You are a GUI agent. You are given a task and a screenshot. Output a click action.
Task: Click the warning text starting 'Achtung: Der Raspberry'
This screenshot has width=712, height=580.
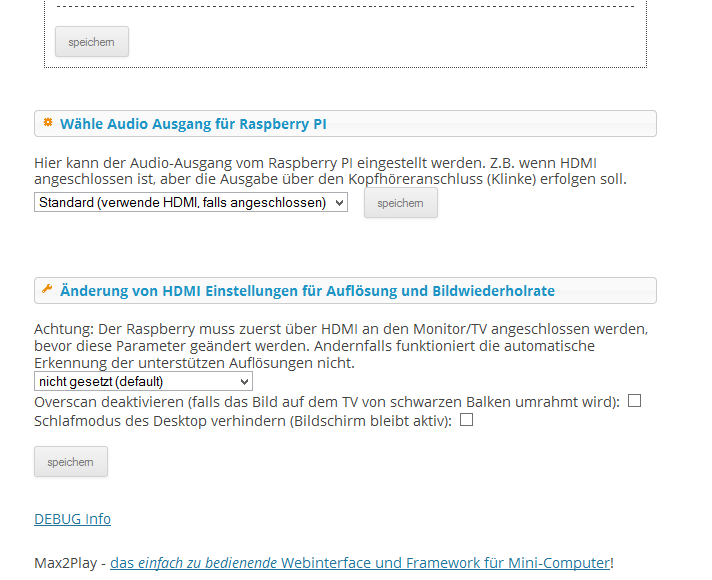(x=341, y=346)
